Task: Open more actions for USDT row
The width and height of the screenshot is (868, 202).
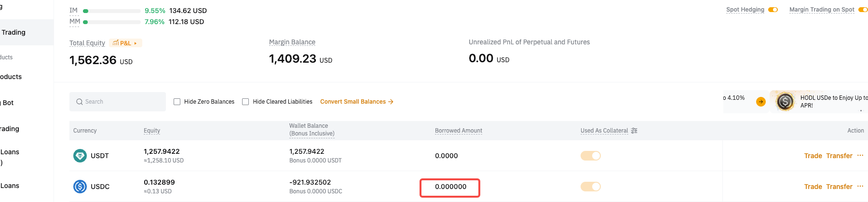Action: click(x=860, y=155)
